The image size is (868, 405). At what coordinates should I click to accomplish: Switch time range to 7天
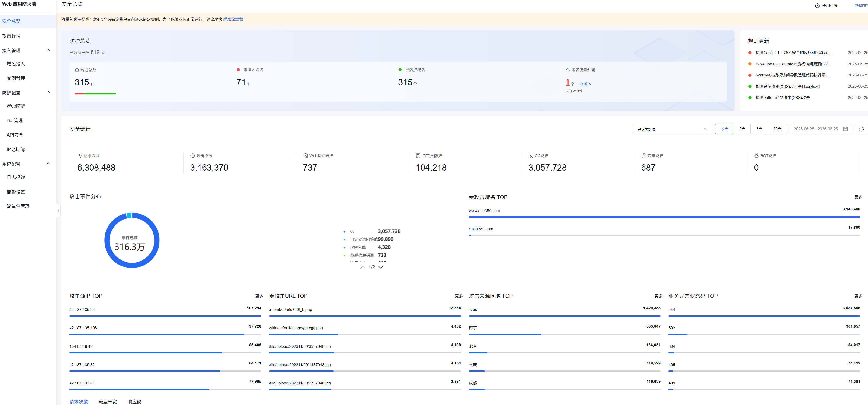[759, 129]
